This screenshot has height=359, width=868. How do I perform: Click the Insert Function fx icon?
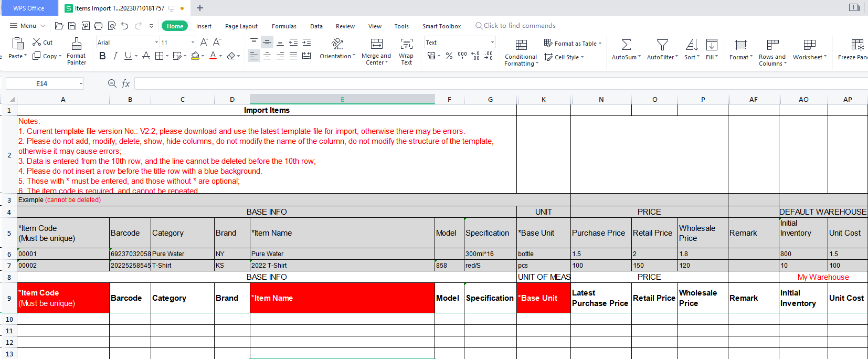(x=126, y=83)
